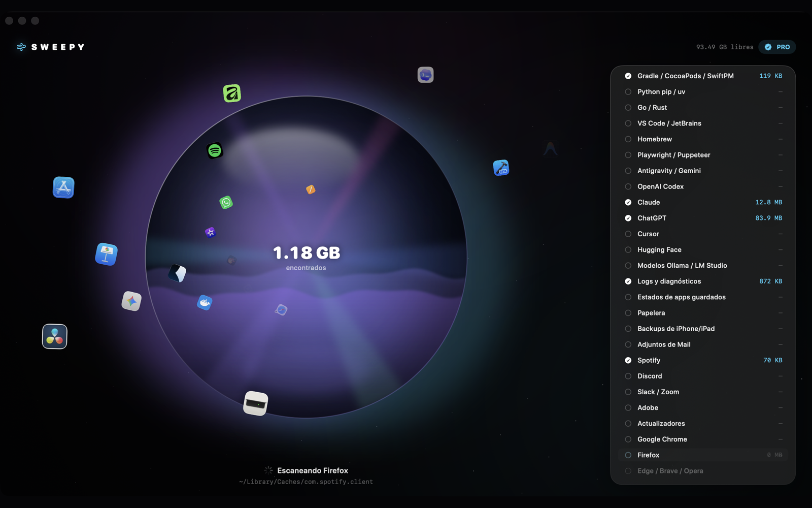Click the WhatsApp app icon

pos(226,202)
